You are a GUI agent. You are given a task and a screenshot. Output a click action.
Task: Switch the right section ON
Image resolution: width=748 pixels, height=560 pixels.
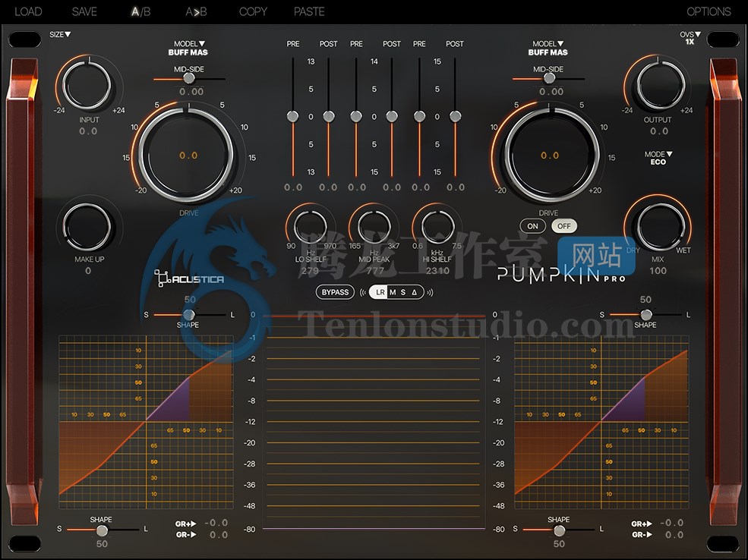click(x=533, y=226)
